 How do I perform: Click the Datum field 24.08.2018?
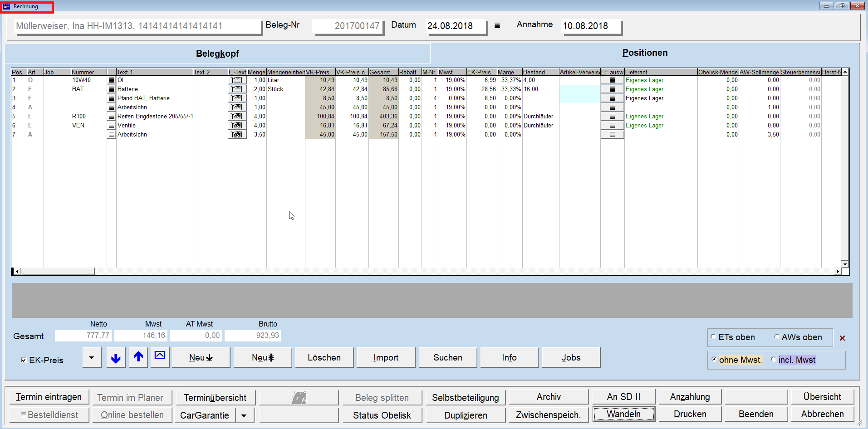(456, 26)
